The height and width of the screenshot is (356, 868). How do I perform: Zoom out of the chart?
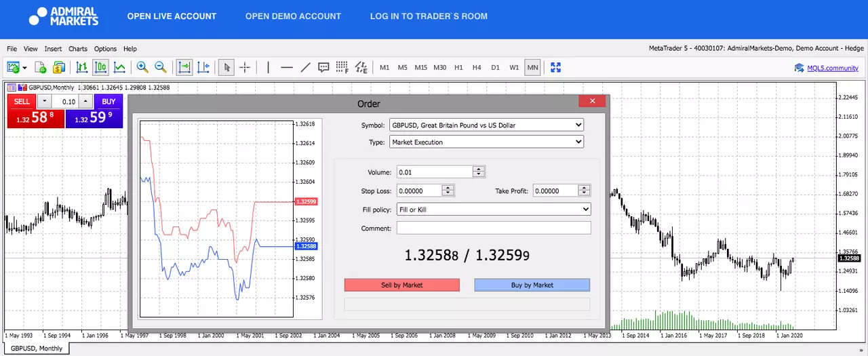[161, 67]
